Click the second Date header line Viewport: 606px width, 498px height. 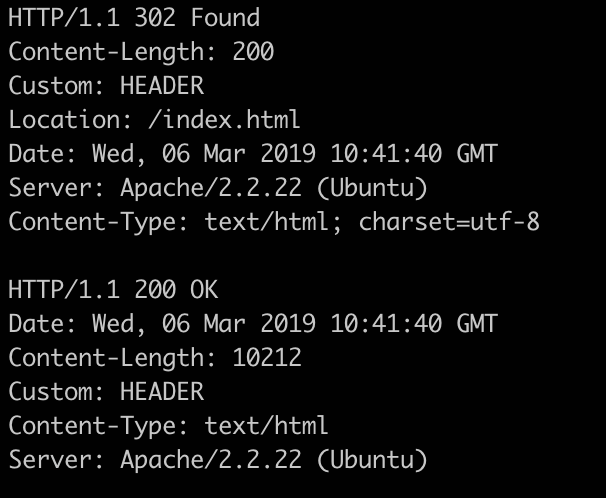[253, 324]
